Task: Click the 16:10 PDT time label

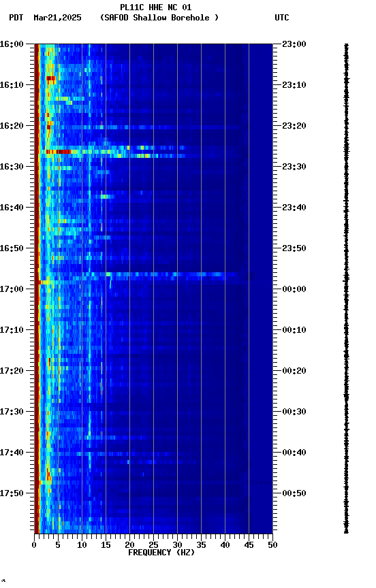Action: (x=12, y=85)
